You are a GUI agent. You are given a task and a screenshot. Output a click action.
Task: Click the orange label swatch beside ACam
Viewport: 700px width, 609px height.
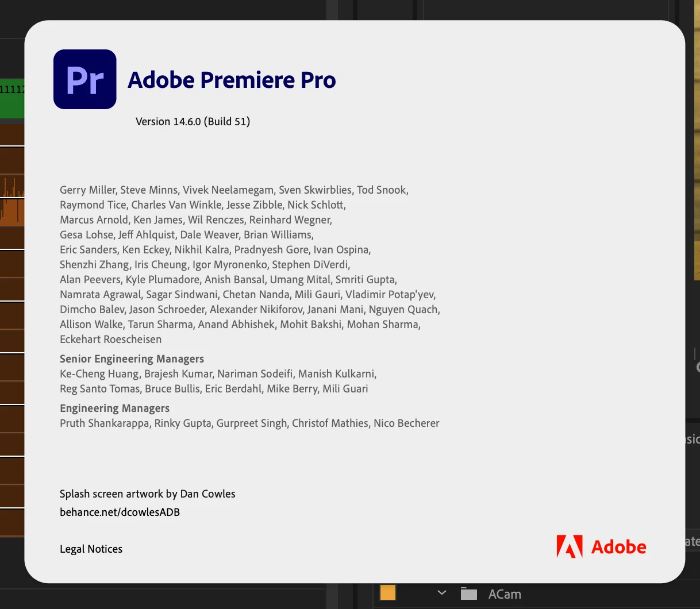[388, 592]
